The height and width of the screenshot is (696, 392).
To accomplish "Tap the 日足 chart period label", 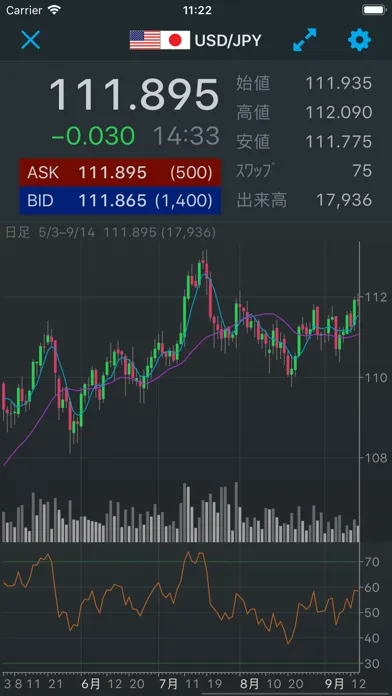I will pos(18,233).
